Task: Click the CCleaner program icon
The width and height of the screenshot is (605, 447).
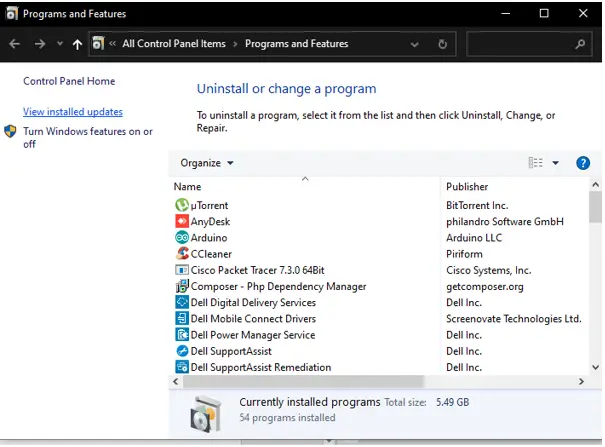Action: [182, 254]
